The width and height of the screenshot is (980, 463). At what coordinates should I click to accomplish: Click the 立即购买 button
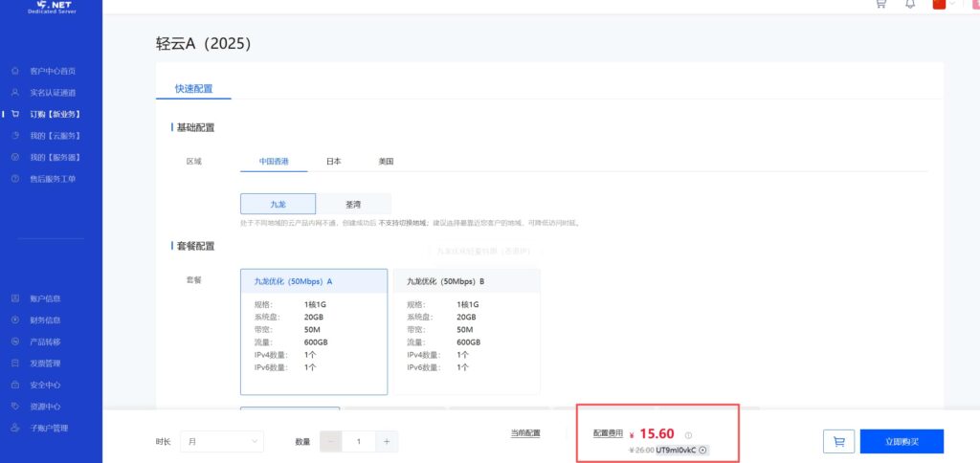tap(902, 441)
